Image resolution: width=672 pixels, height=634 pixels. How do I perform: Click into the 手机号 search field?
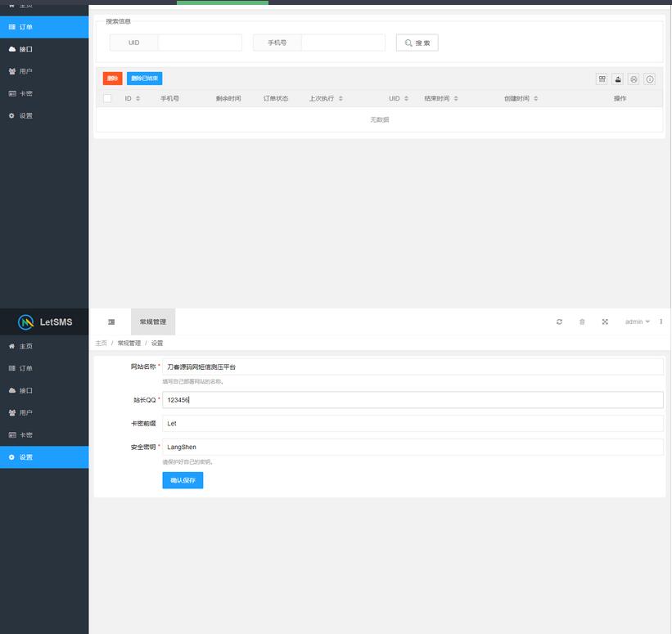tap(342, 43)
